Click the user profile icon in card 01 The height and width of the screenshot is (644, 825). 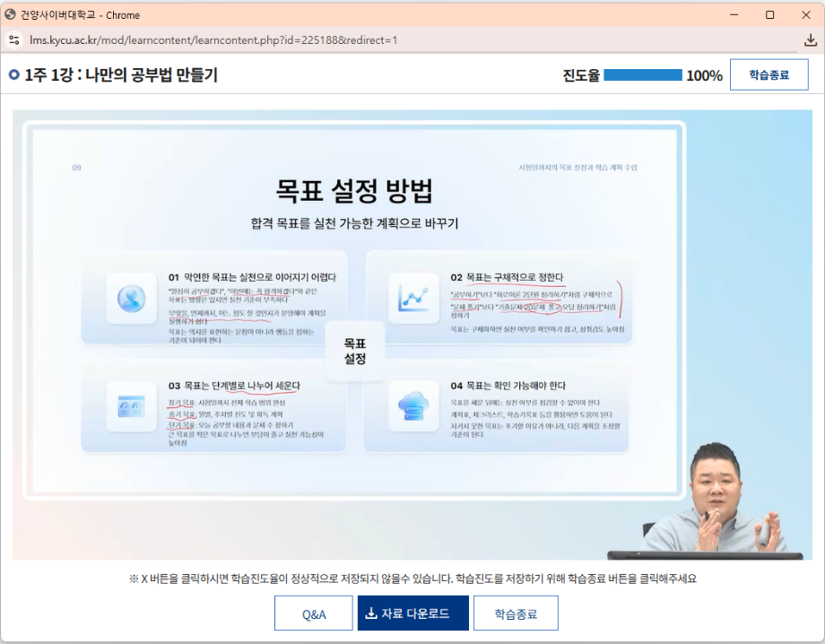131,299
